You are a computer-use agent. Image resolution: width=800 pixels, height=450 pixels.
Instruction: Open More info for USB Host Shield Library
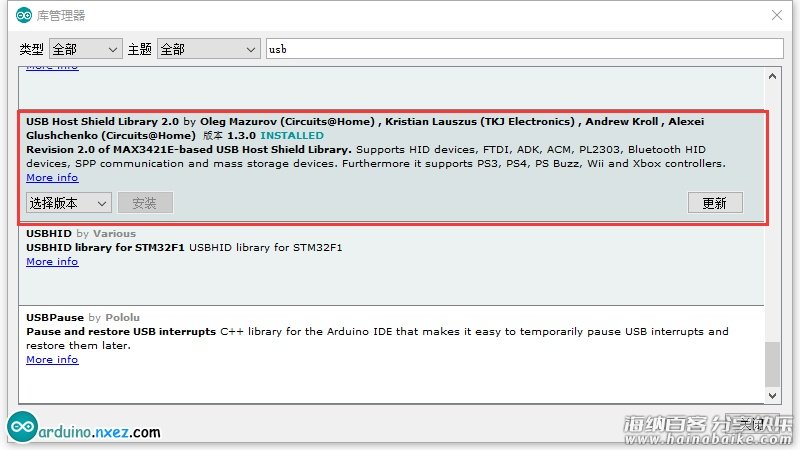pos(52,178)
